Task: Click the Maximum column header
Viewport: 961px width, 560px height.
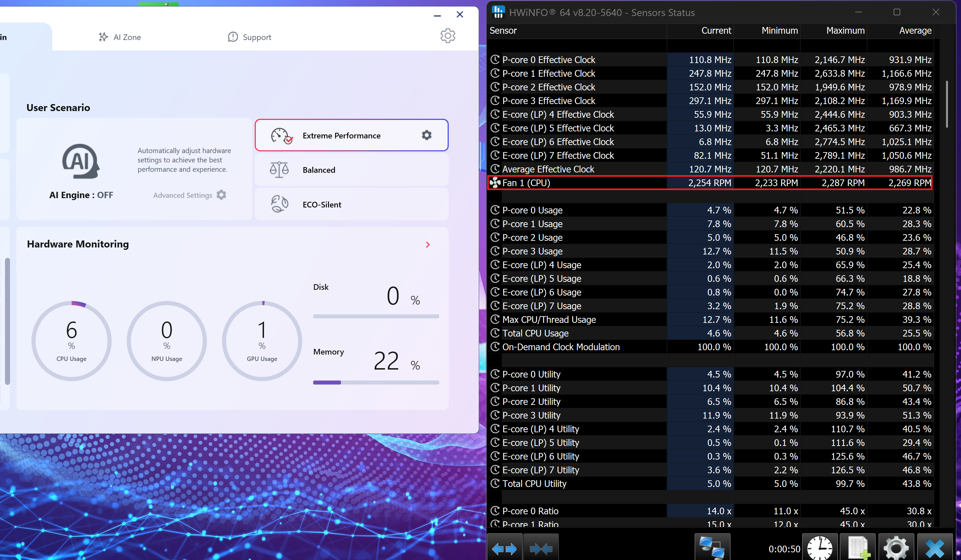Action: pos(834,30)
